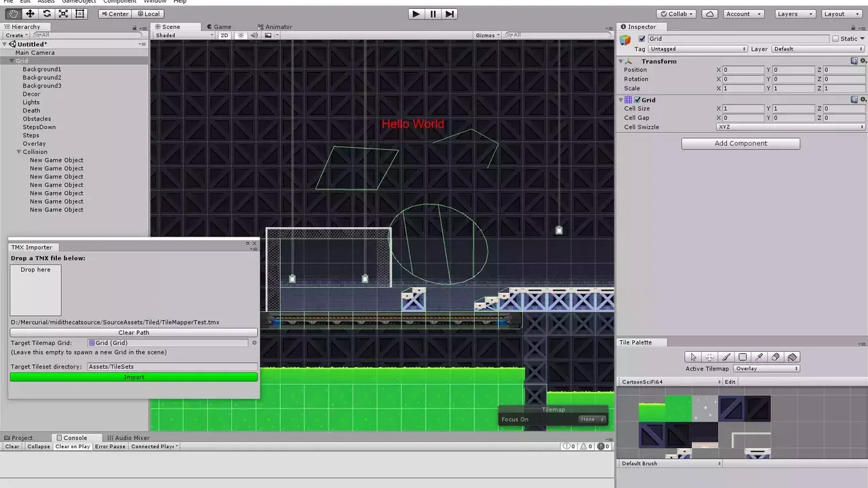Open cloud services via the cloud icon
868x488 pixels.
tap(709, 14)
